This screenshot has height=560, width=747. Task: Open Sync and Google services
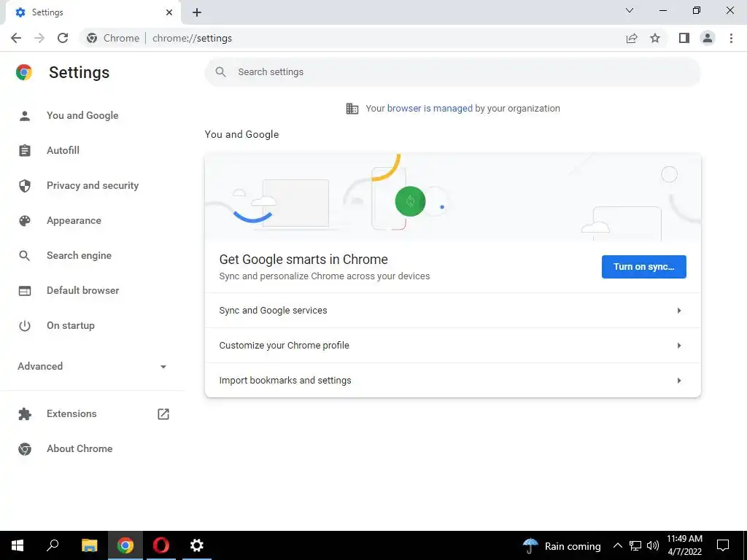[452, 311]
